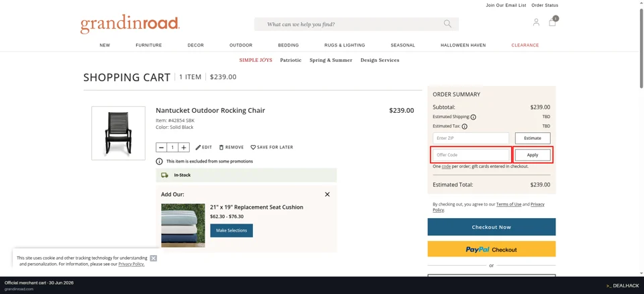Click the Edit pencil icon

(198, 147)
